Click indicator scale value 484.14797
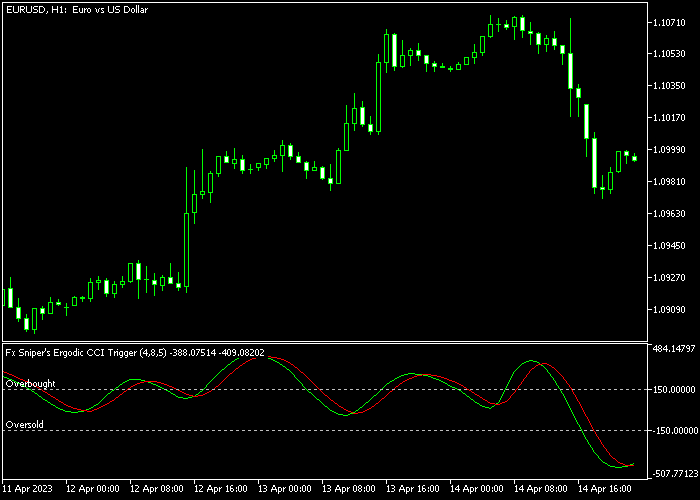Image resolution: width=700 pixels, height=500 pixels. point(674,348)
